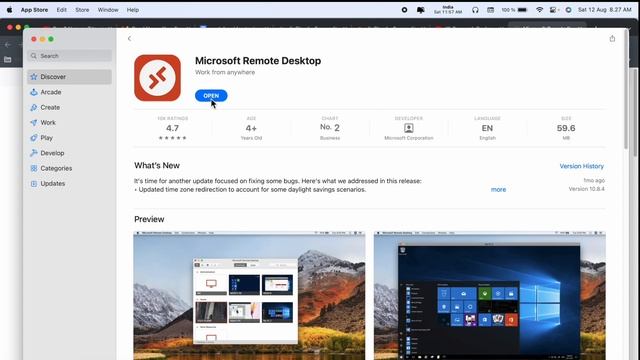Expand What's New text with more

498,189
